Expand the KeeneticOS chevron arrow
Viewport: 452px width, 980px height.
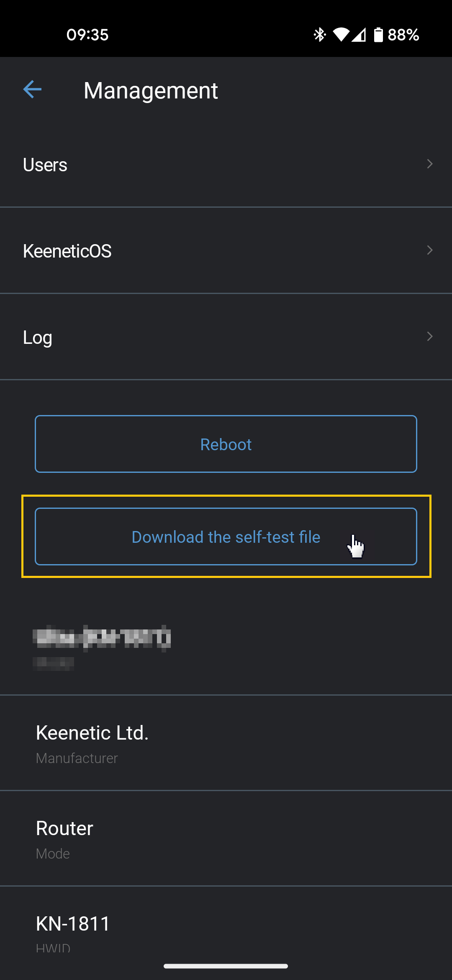tap(429, 250)
